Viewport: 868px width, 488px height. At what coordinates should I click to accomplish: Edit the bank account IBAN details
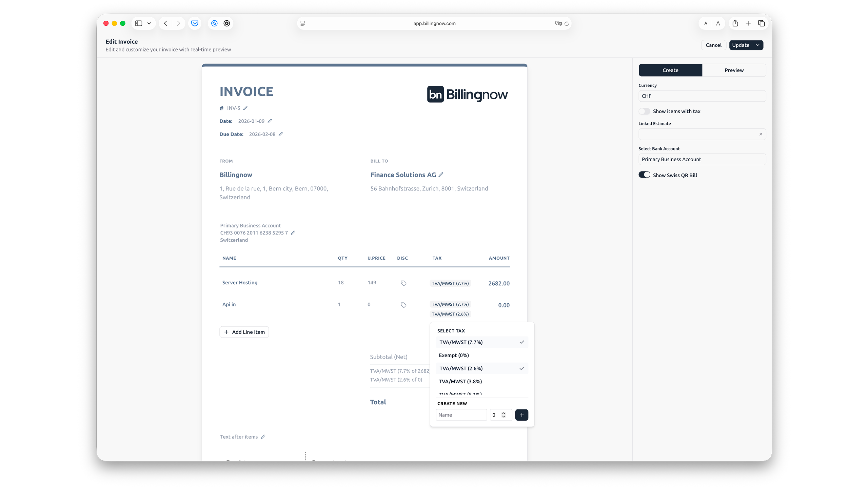[292, 232]
